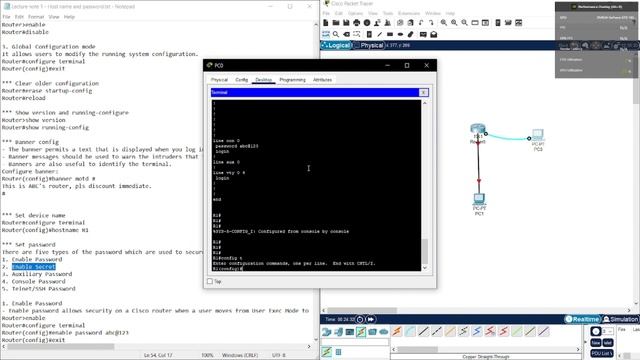Close the Terminal panel with X button
This screenshot has height=360, width=640.
[423, 93]
